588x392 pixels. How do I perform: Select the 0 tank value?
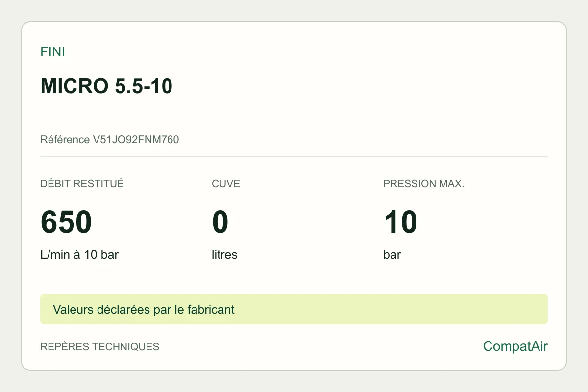[x=220, y=221]
